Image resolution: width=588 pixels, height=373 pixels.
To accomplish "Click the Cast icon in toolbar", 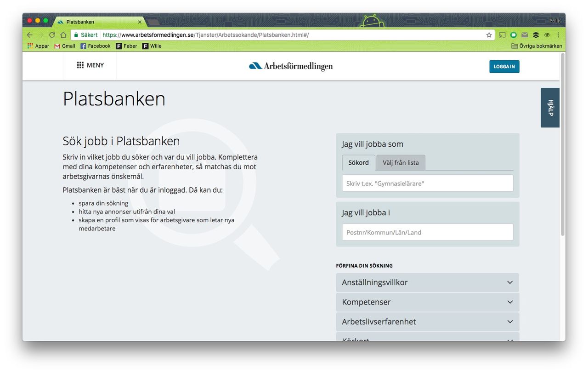I will (x=502, y=35).
